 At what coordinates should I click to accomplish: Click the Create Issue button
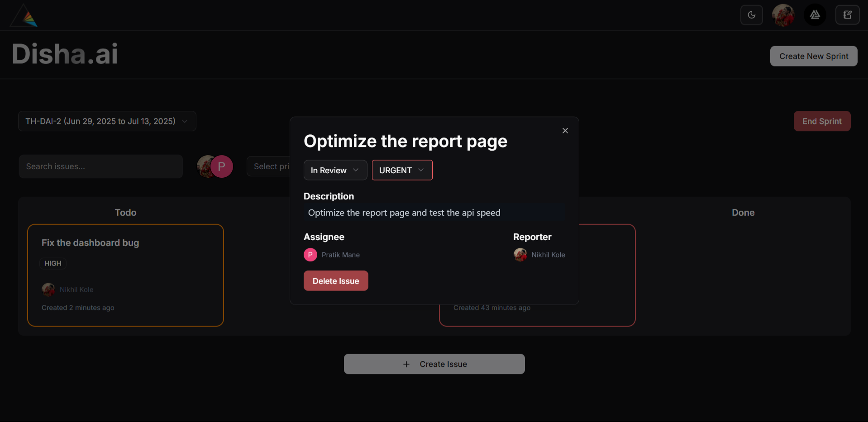[x=434, y=364]
